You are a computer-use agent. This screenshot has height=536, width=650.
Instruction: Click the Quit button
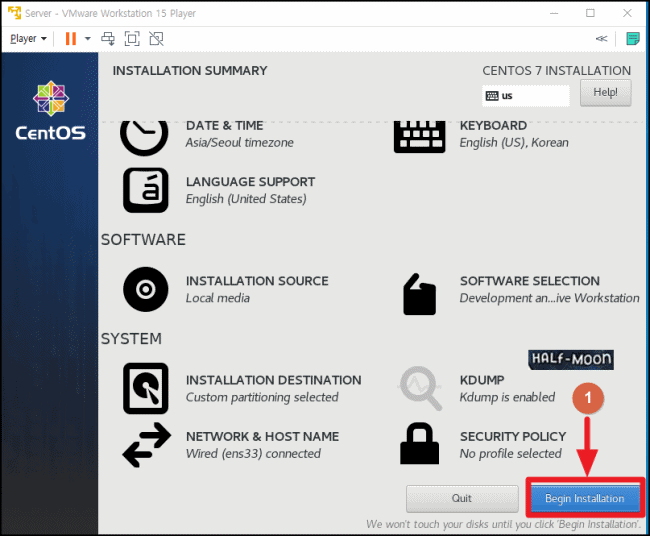click(462, 498)
